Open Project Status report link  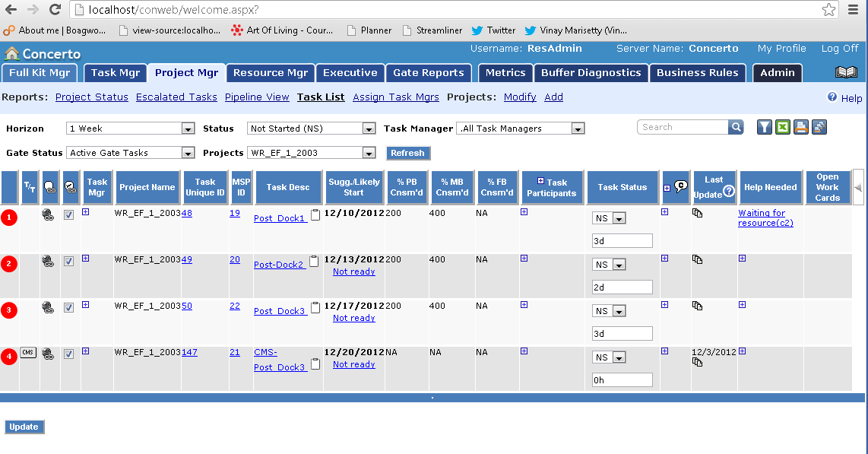pos(92,97)
